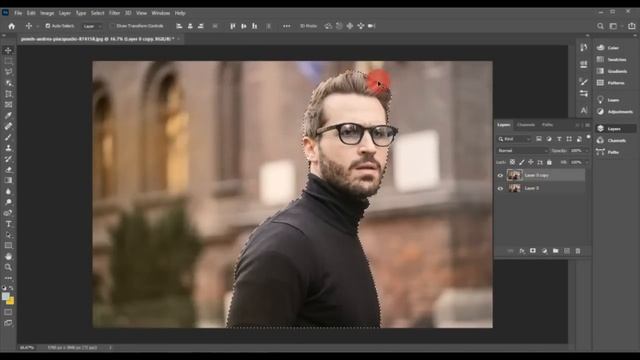Viewport: 640px width, 360px height.
Task: Select the Brush tool
Action: tap(8, 137)
